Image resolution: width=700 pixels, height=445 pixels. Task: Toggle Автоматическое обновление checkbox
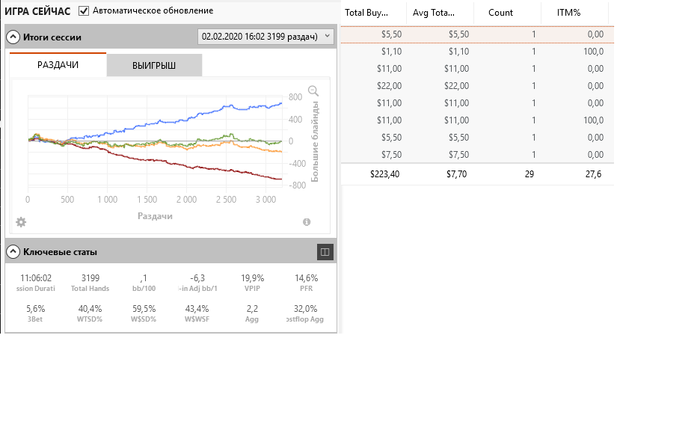click(x=83, y=11)
